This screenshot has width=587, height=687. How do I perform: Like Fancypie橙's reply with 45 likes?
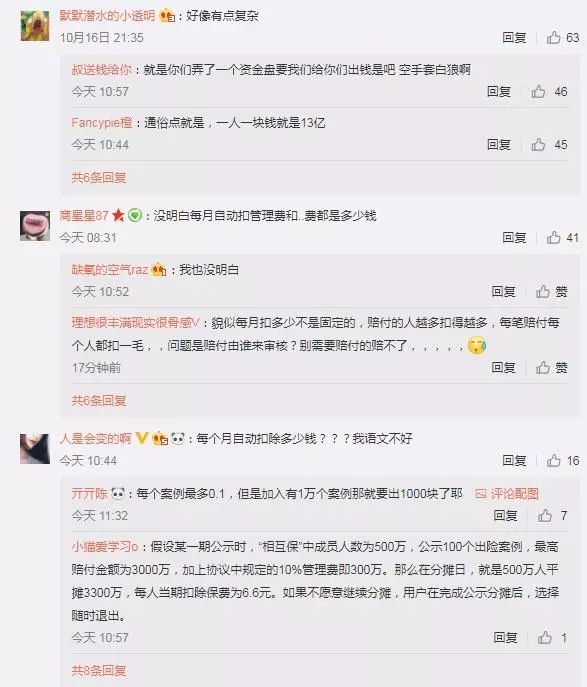[538, 145]
